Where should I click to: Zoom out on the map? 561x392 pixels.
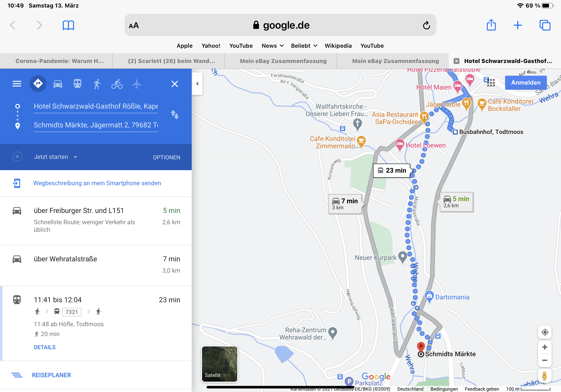[545, 360]
